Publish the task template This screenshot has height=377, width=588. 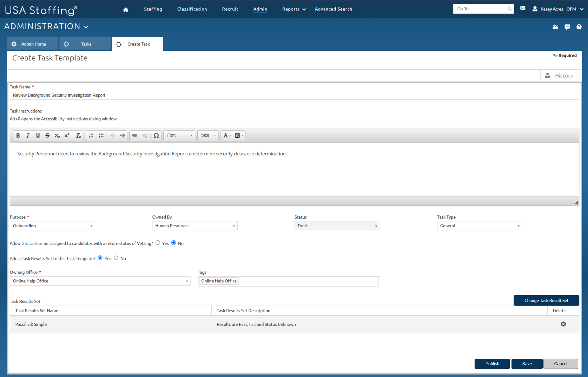pyautogui.click(x=492, y=364)
